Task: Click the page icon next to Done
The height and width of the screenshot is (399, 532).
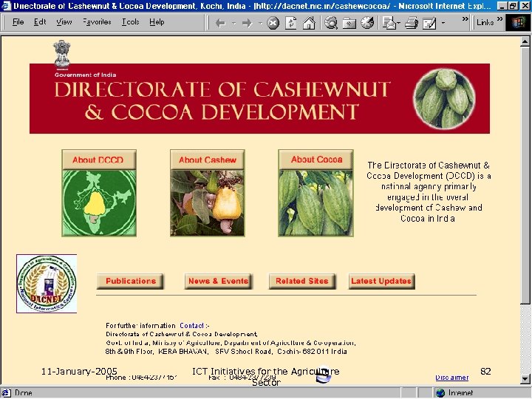Action: pyautogui.click(x=7, y=393)
